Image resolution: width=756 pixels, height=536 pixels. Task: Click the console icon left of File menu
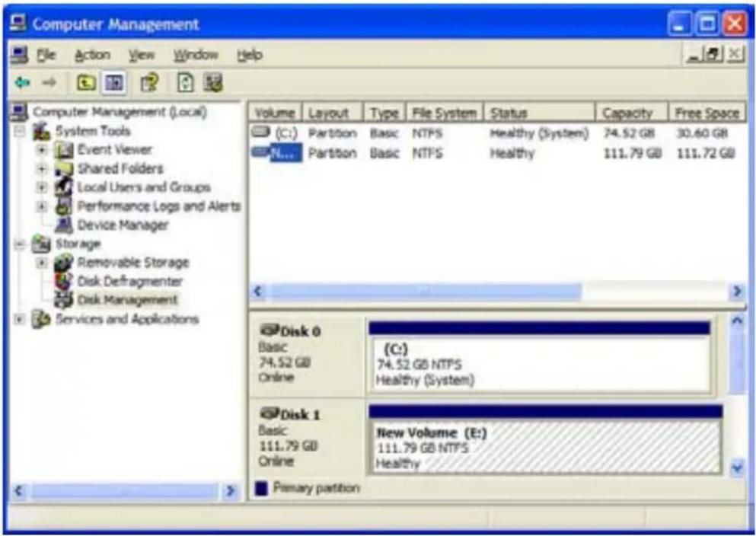[19, 55]
